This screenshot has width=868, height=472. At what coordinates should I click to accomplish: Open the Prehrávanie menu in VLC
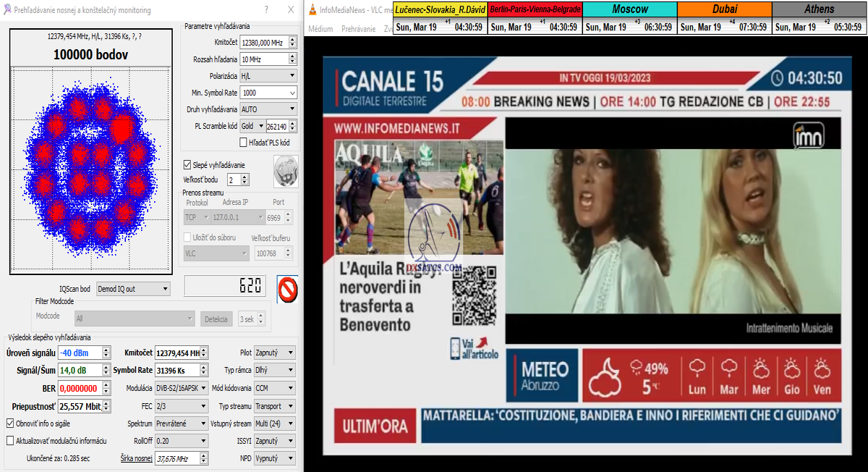pos(358,29)
